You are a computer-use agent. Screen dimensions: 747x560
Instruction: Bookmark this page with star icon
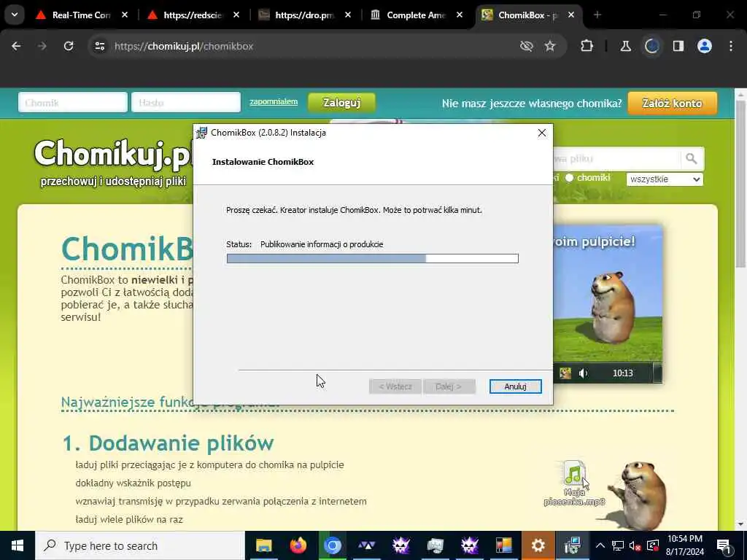pyautogui.click(x=550, y=46)
